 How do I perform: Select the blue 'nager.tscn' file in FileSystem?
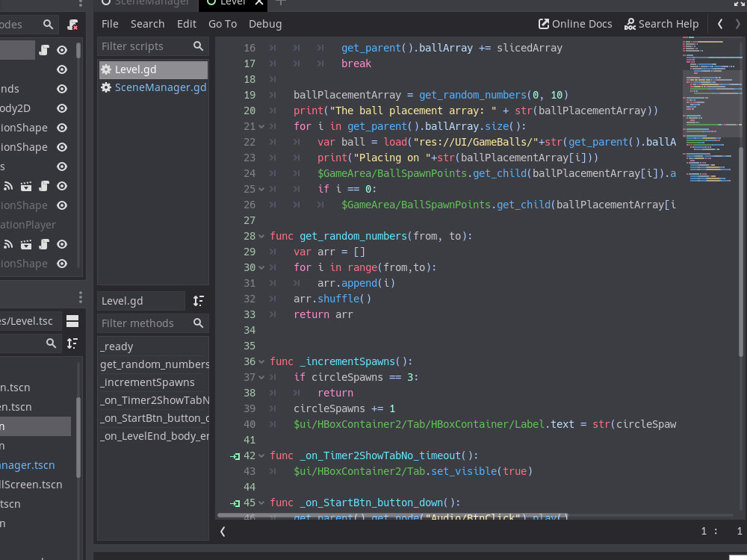[28, 465]
